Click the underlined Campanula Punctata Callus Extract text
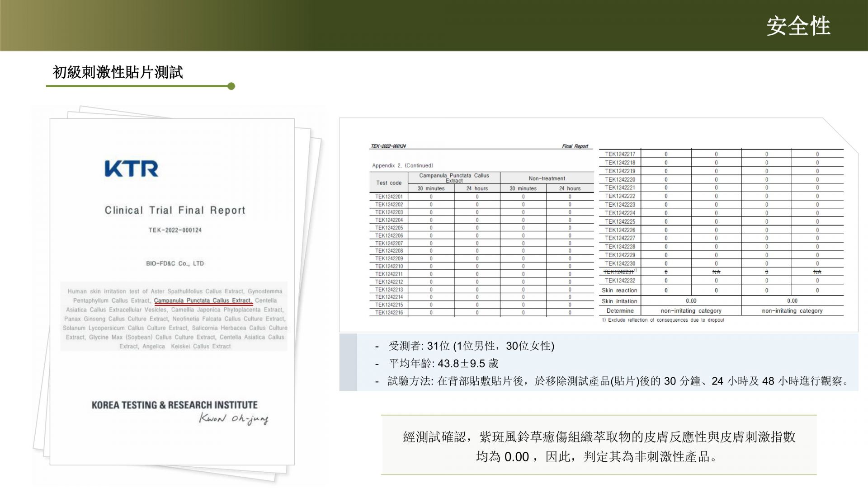This screenshot has height=488, width=868. tap(203, 300)
